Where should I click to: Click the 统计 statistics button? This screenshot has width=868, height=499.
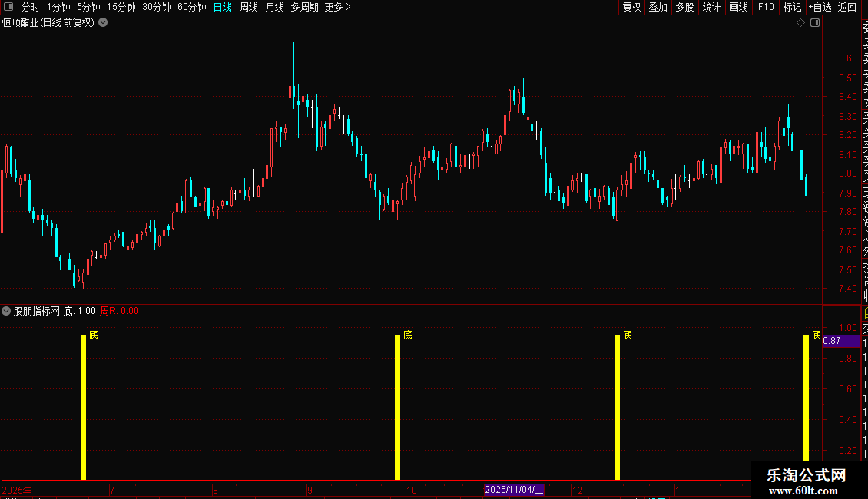pos(711,7)
